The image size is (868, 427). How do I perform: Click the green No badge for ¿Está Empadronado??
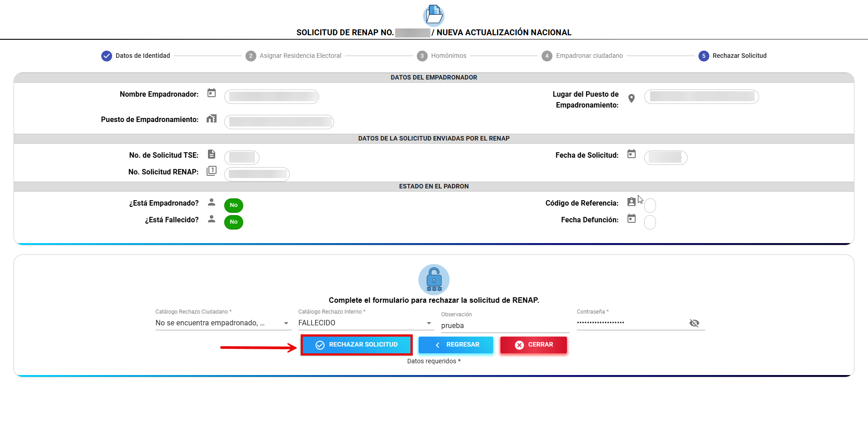point(233,205)
